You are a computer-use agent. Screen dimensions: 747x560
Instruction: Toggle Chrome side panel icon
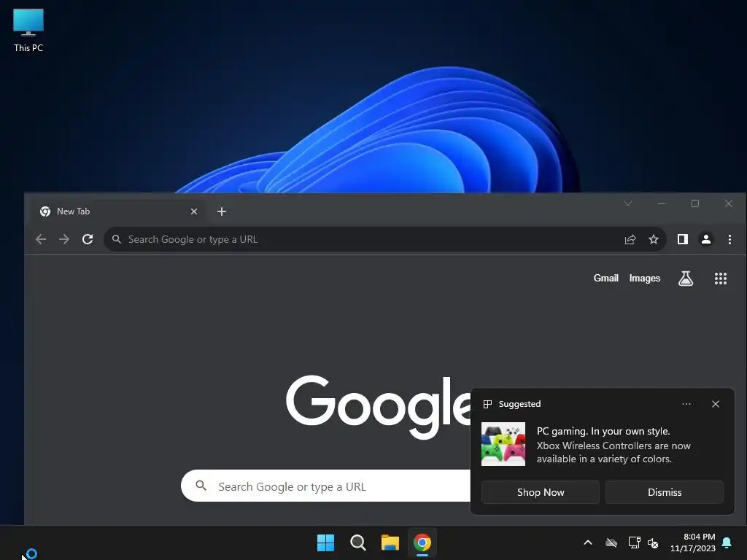(x=683, y=239)
